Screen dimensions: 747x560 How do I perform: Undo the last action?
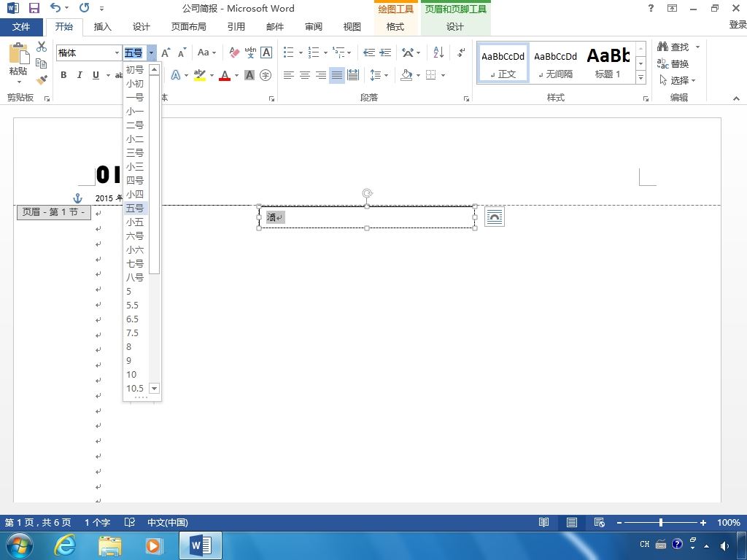55,7
